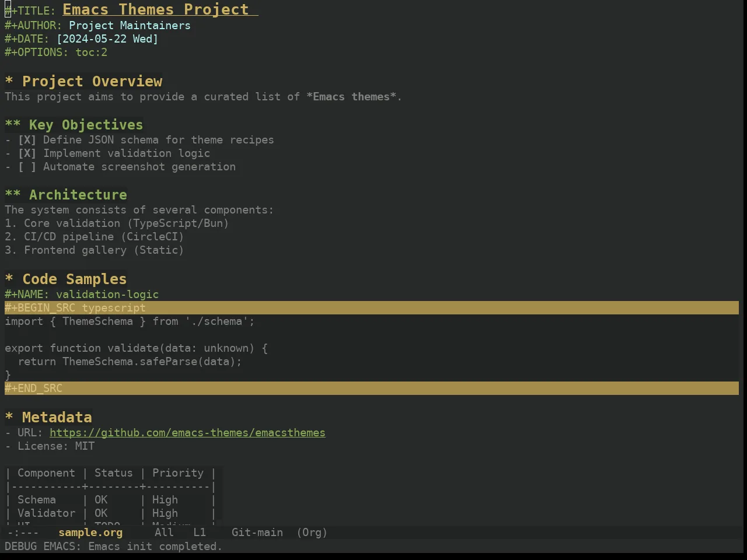The height and width of the screenshot is (560, 747).
Task: Click the Status table header cell
Action: [x=114, y=473]
